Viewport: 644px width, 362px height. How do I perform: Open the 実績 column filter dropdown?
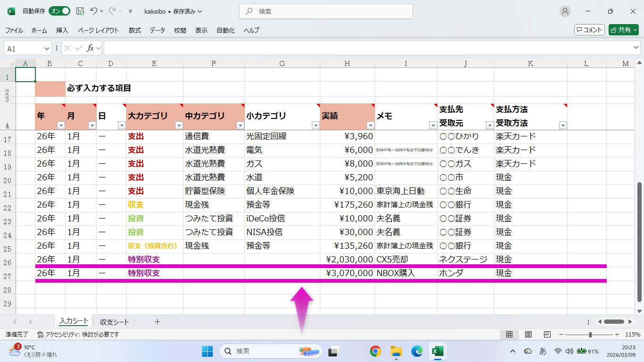[x=370, y=126]
